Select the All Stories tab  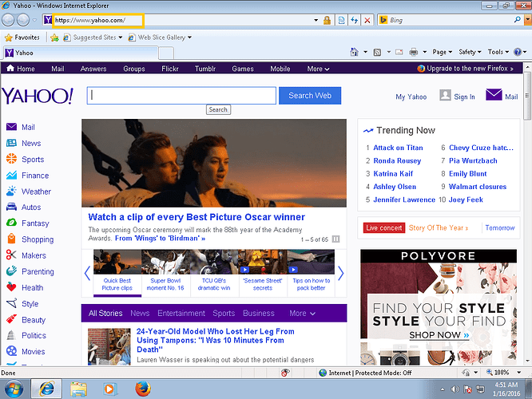point(105,314)
